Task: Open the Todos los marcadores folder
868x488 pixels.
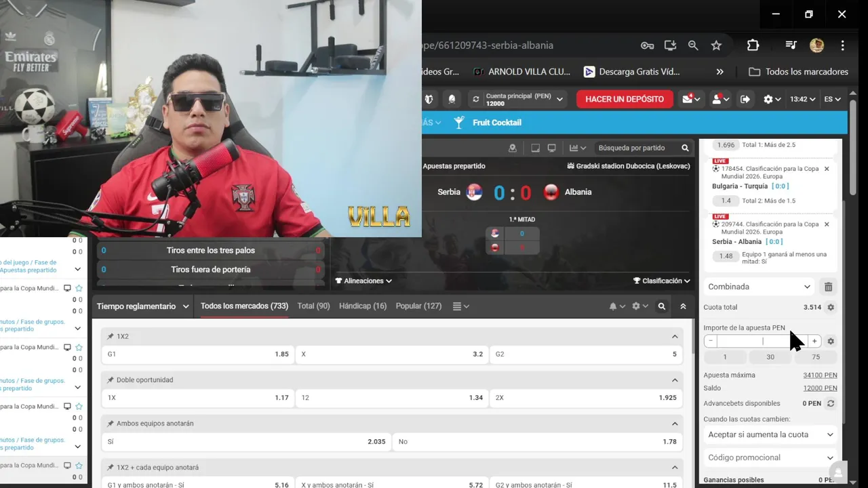Action: [798, 72]
